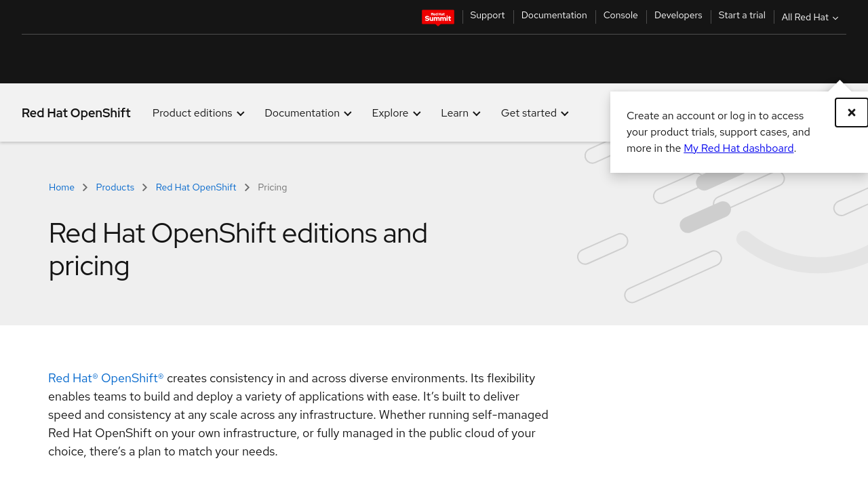Viewport: 868px width, 488px height.
Task: Click the Red Hat® OpenShift® paragraph link
Action: click(106, 378)
